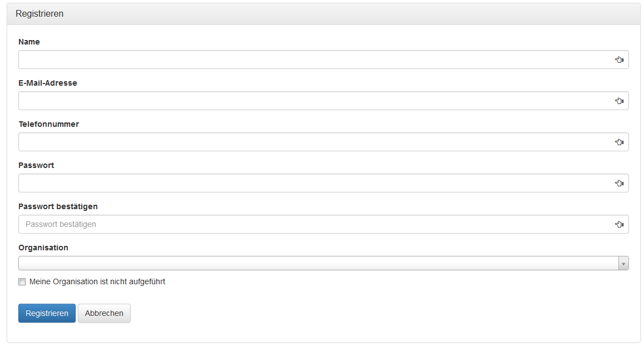
Task: Click the E-Mail-Adresse field label
Action: tap(48, 83)
